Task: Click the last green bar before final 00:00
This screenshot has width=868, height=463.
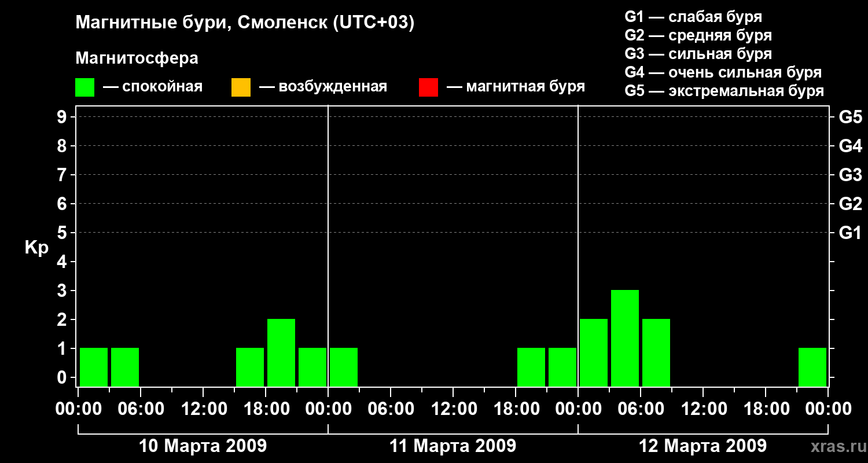Action: pyautogui.click(x=812, y=367)
